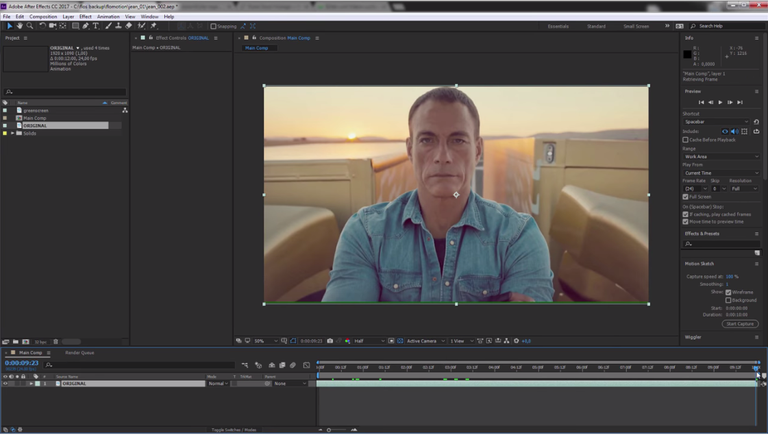Image resolution: width=768 pixels, height=435 pixels.
Task: Toggle 'If caching, play cached frames' checkbox
Action: click(686, 215)
